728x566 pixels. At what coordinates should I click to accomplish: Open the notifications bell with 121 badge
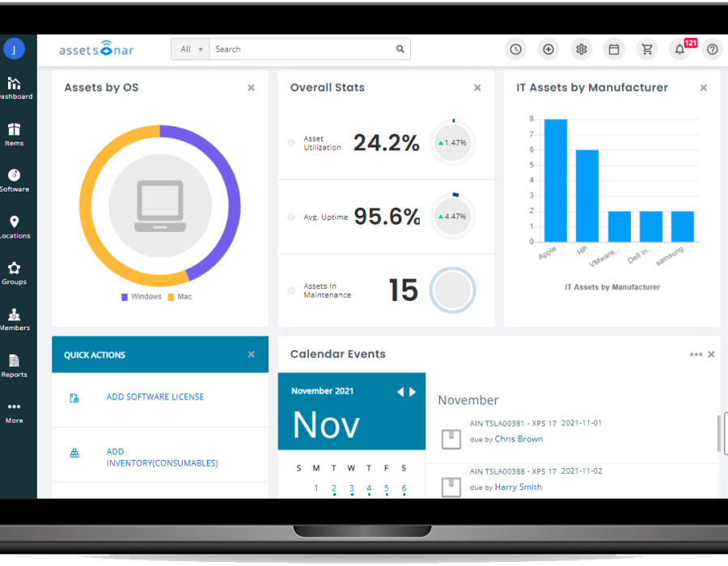coord(679,49)
